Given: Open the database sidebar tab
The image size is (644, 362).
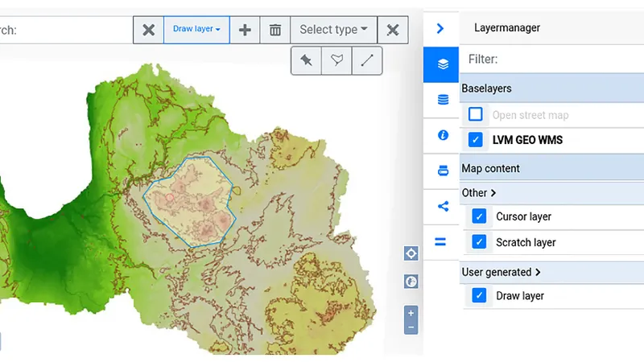Looking at the screenshot, I should pos(441,100).
